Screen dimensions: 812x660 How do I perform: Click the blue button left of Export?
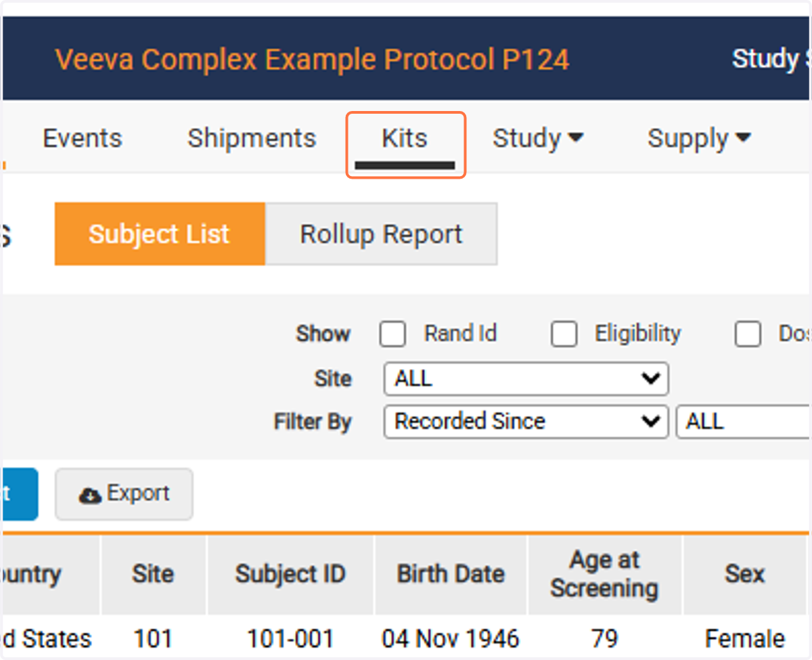coord(19,493)
